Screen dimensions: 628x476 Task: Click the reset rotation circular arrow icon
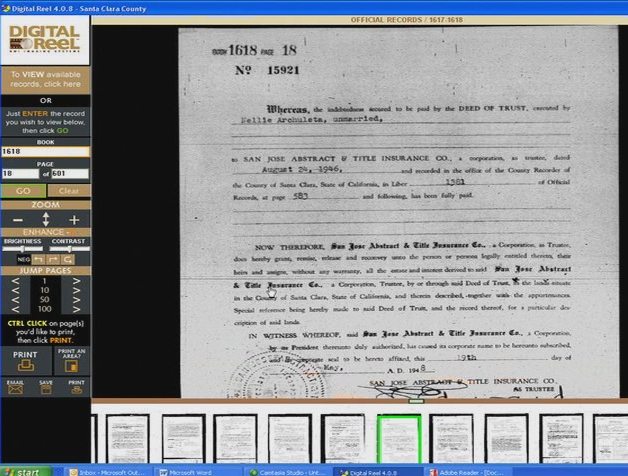tap(68, 260)
